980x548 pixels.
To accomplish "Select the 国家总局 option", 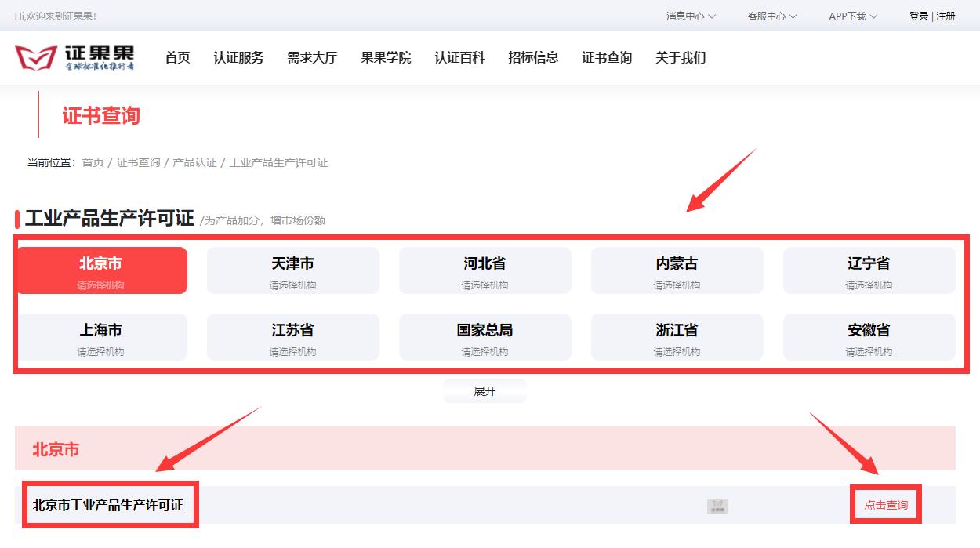I will 485,336.
